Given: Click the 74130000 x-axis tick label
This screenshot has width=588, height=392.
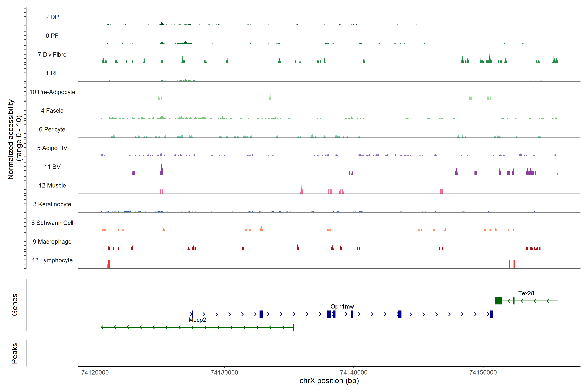Looking at the screenshot, I should point(224,372).
